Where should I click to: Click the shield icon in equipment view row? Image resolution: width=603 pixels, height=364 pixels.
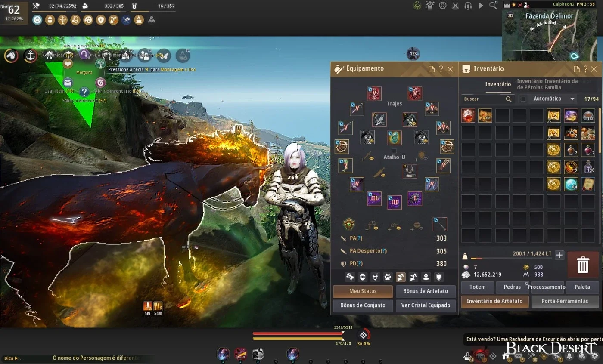(438, 277)
